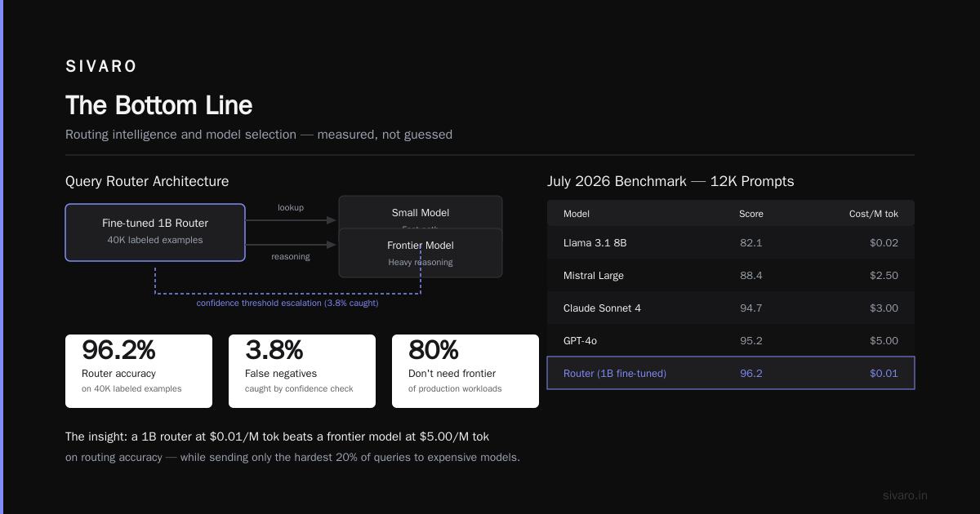The width and height of the screenshot is (980, 514).
Task: Select 'July 2026 Benchmark — 12K Prompts' heading
Action: [670, 181]
